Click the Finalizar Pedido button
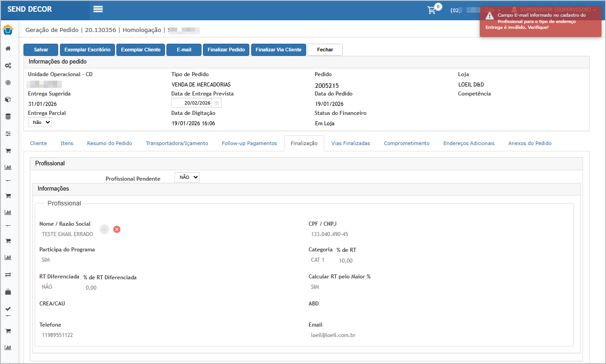The height and width of the screenshot is (364, 606). pyautogui.click(x=226, y=50)
